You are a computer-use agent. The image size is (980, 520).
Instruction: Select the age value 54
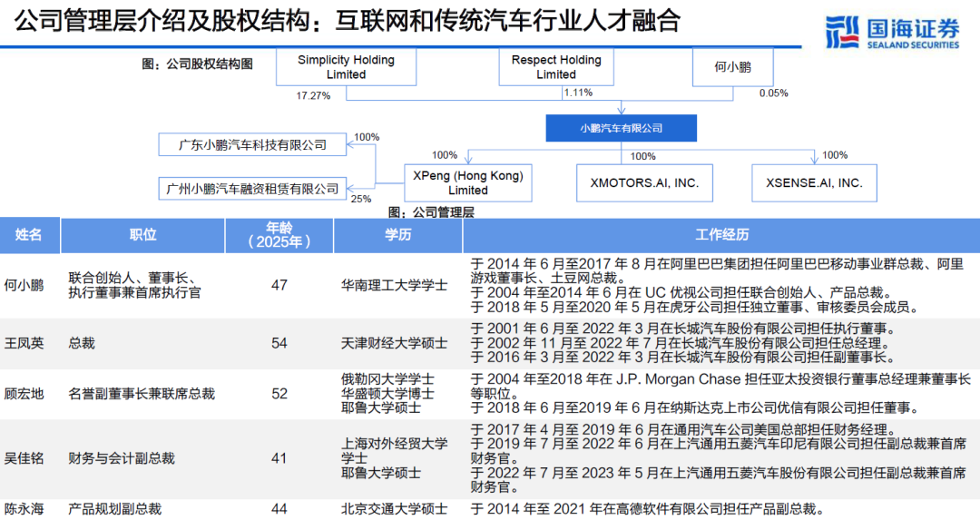(x=279, y=343)
